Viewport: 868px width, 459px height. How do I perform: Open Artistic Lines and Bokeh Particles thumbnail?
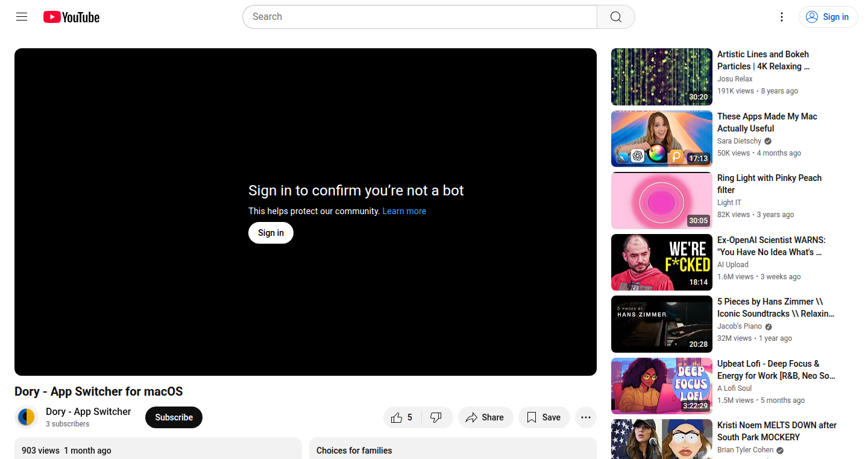point(662,77)
